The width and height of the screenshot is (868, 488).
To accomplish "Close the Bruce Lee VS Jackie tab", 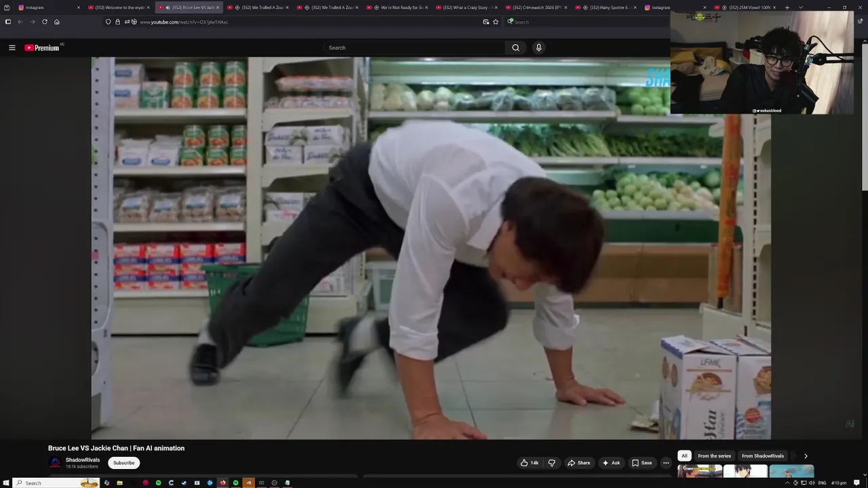I will (x=218, y=7).
